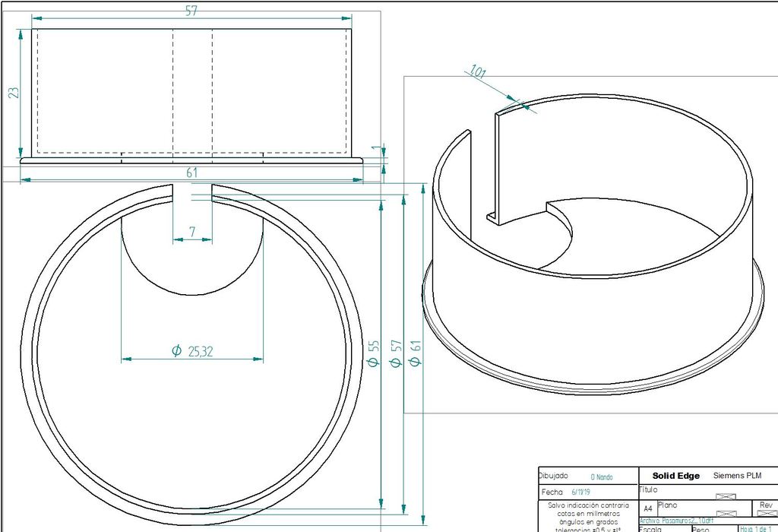Select the O Nando drafter name
This screenshot has height=532, width=778.
click(601, 477)
